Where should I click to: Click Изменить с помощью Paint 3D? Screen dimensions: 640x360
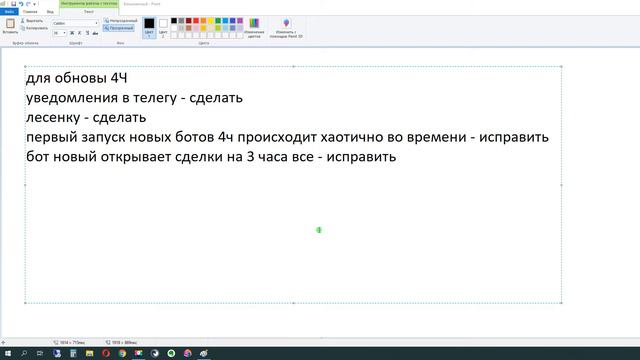286,28
